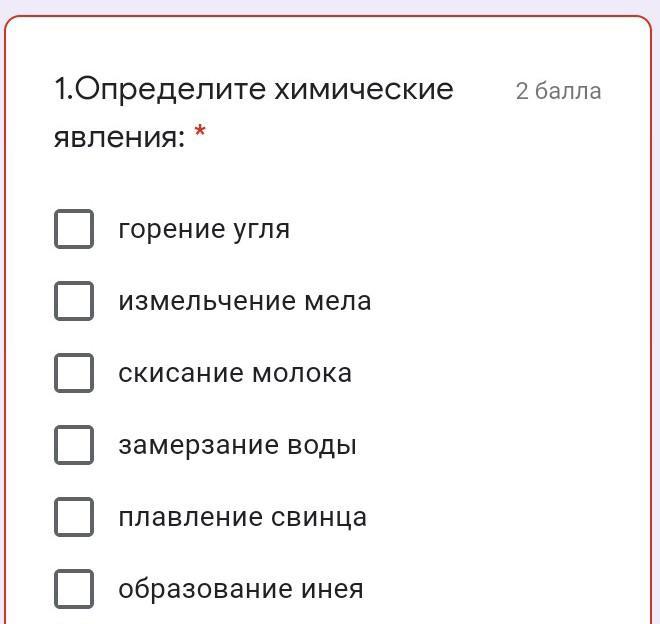
Task: Select the образование инея checkbox
Action: pos(74,589)
